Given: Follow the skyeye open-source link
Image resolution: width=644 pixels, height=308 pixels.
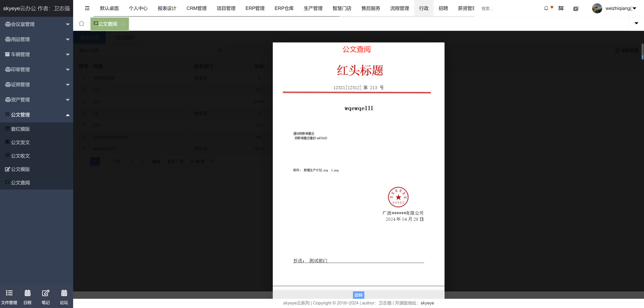Looking at the screenshot, I should (427, 303).
